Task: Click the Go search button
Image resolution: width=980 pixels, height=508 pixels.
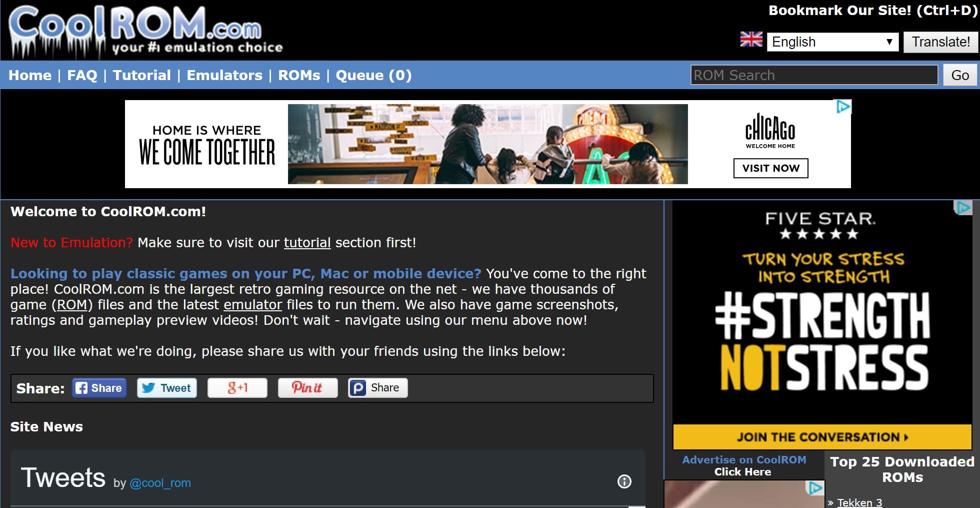Action: coord(960,75)
